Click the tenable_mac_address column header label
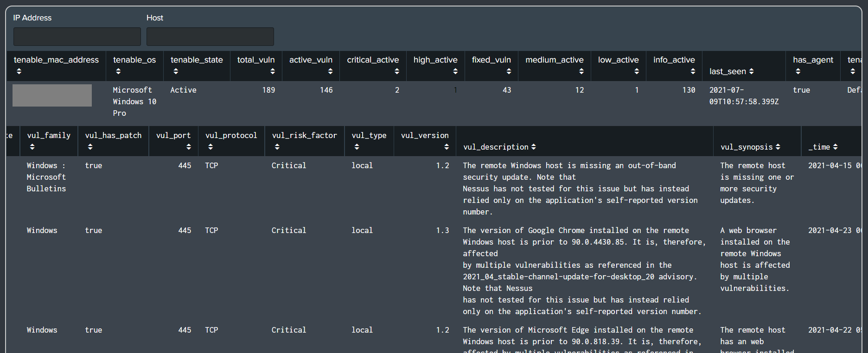The image size is (868, 353). [x=56, y=60]
